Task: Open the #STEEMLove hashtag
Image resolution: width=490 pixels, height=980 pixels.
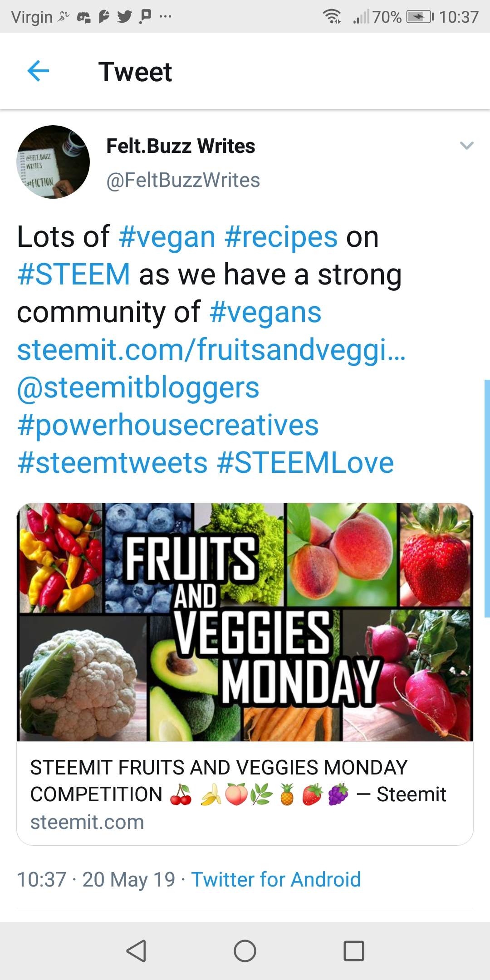Action: click(305, 463)
